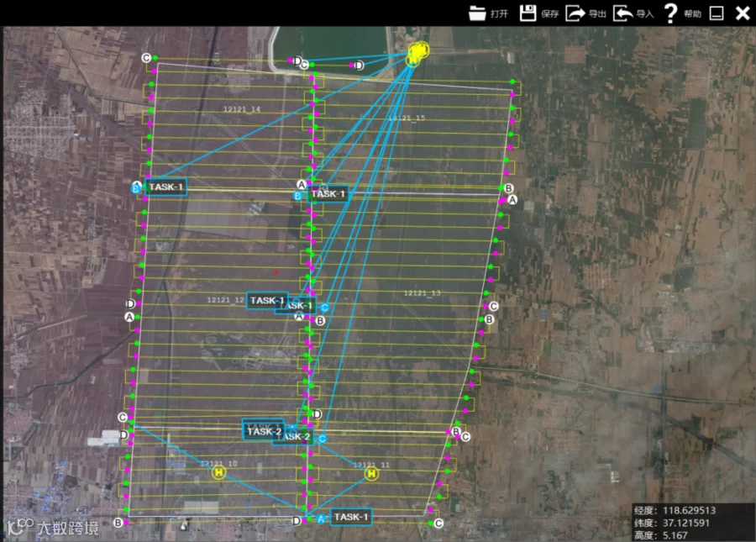756x542 pixels.
Task: Click the 打开 open menu text
Action: [x=499, y=14]
